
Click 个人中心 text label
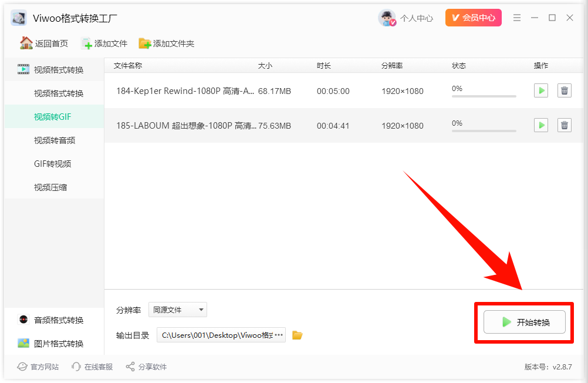click(416, 18)
